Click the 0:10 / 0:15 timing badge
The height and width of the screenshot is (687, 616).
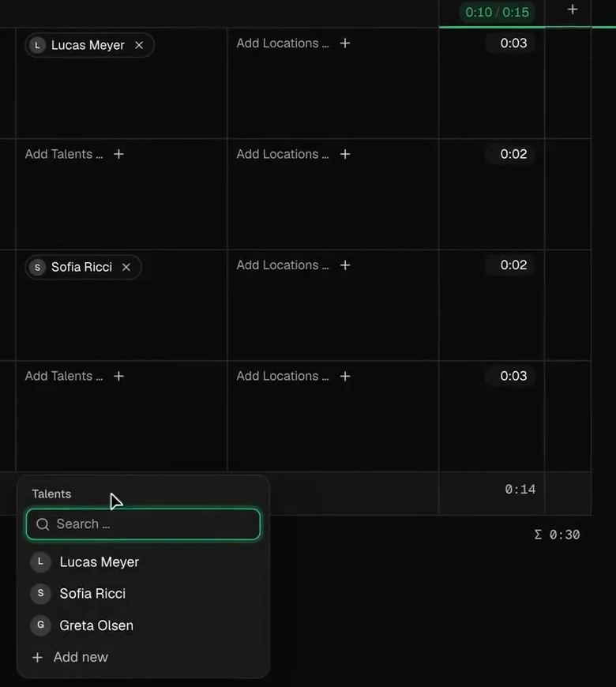point(497,12)
